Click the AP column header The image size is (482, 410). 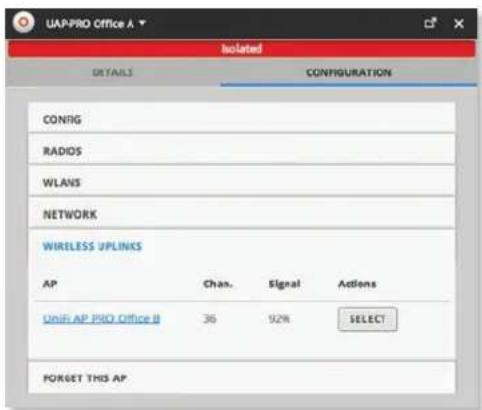[50, 284]
